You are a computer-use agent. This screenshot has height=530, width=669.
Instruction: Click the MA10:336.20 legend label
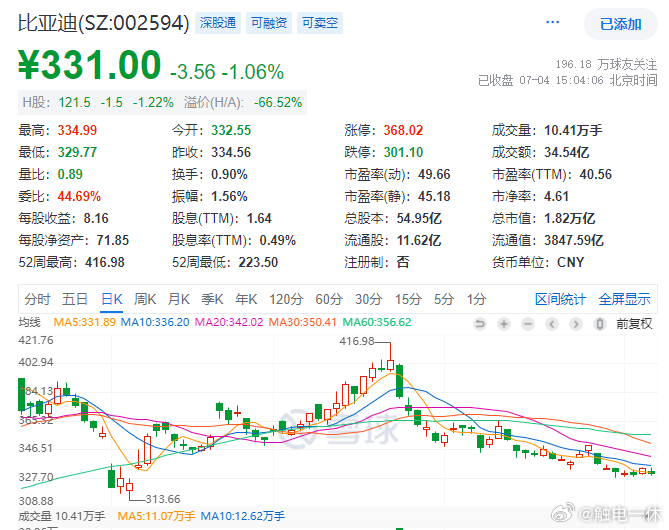(x=155, y=322)
